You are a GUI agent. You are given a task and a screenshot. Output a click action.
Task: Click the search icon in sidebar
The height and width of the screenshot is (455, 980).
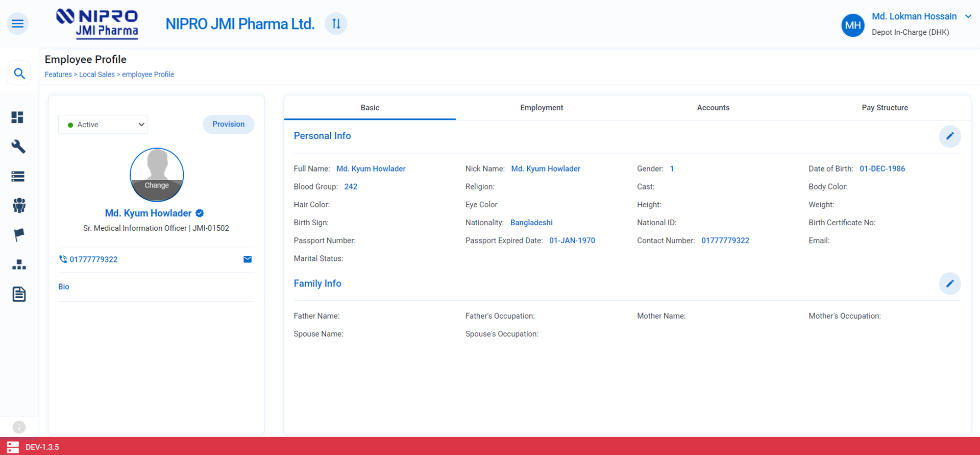pyautogui.click(x=19, y=74)
